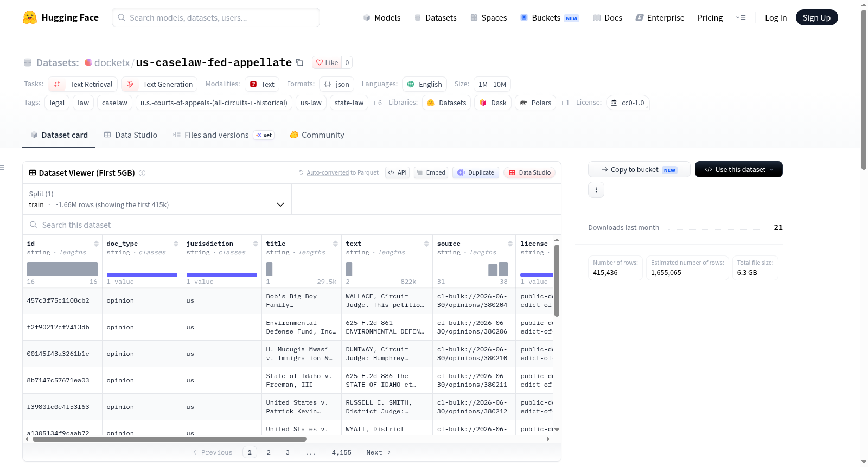Screen dimensions: 868x467
Task: Sort by the source column arrows
Action: click(510, 244)
